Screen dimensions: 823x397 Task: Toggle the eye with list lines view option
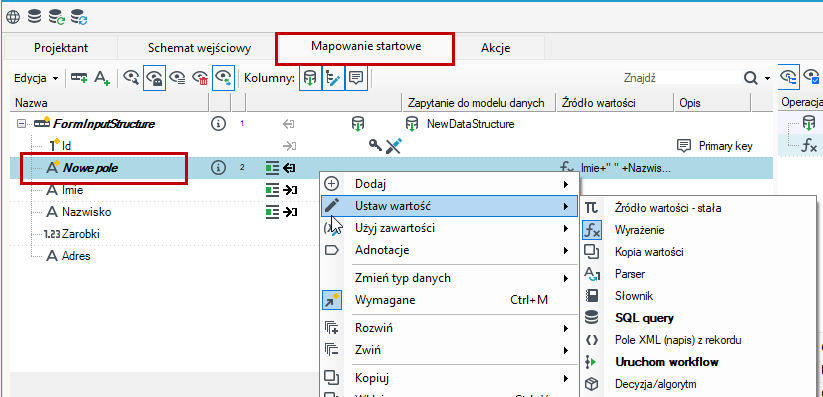(x=177, y=78)
